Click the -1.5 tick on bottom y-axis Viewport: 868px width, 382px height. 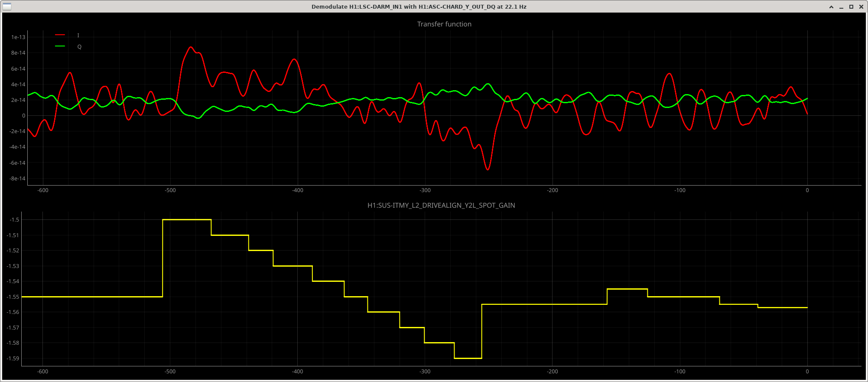point(14,220)
